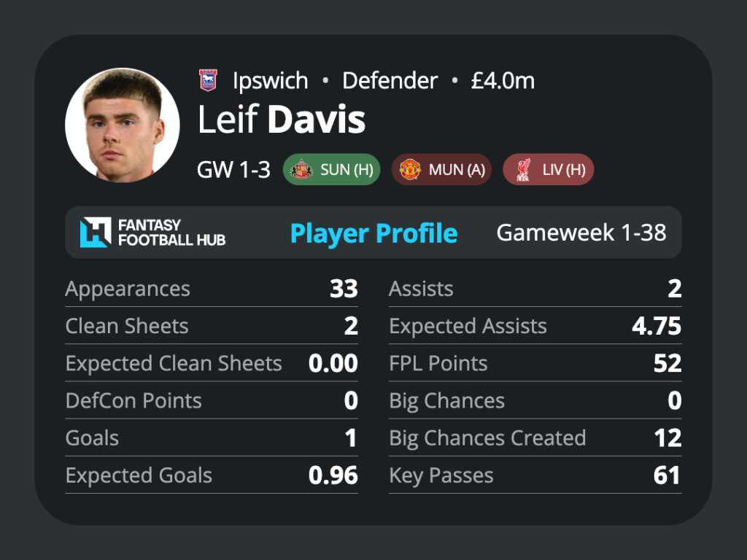Click the Key Passes stat row

coord(535,475)
